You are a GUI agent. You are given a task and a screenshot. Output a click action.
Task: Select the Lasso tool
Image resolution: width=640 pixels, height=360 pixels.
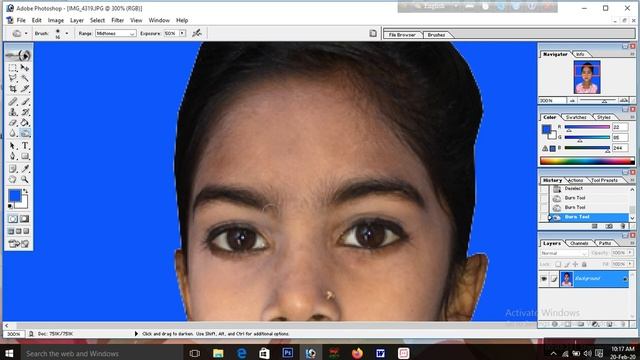point(13,78)
